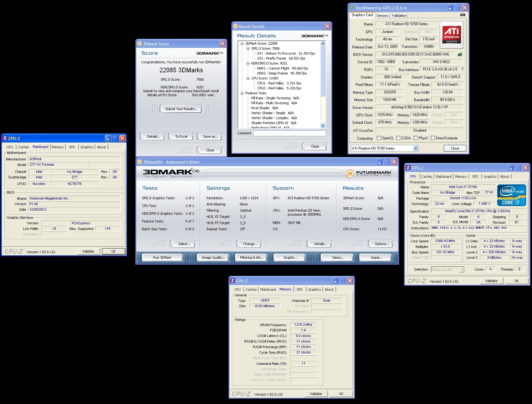This screenshot has height=404, width=532.
Task: Click the Result Details scrollbar down arrow
Action: pyautogui.click(x=323, y=126)
